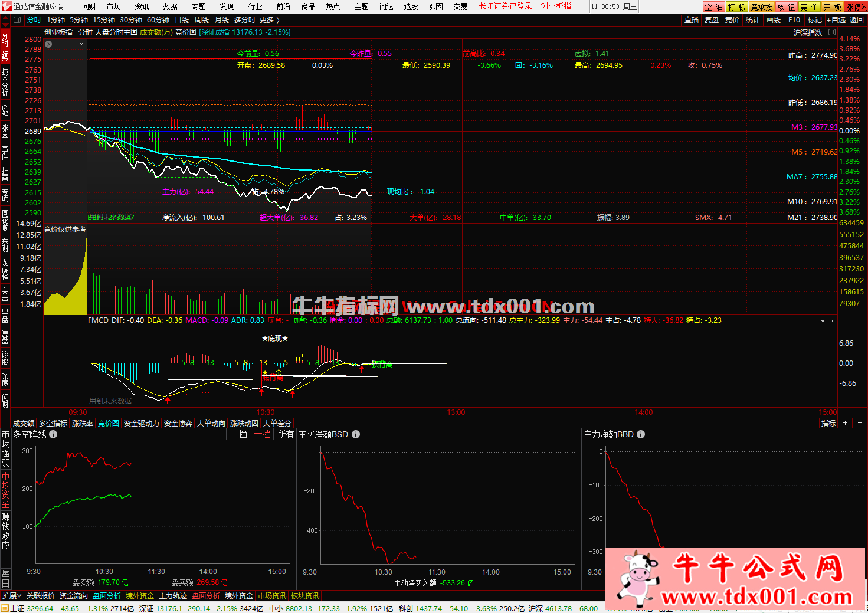
Task: Open 分时走势 sidebar item
Action: (x=5, y=46)
